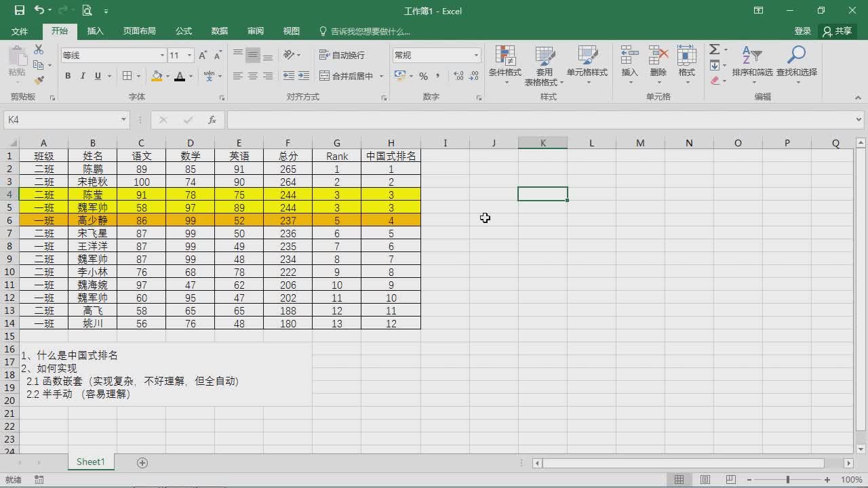Expand the Name Box dropdown arrow
This screenshot has height=488, width=868.
coord(123,120)
